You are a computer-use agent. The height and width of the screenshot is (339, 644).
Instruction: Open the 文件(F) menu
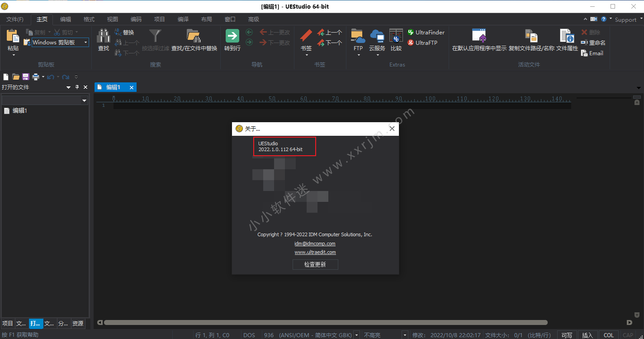click(x=15, y=19)
